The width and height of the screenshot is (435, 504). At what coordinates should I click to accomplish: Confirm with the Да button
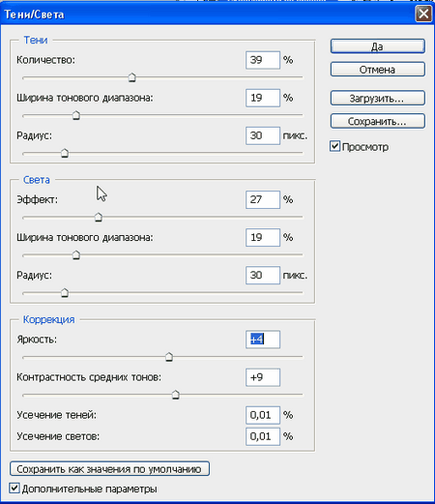point(377,46)
